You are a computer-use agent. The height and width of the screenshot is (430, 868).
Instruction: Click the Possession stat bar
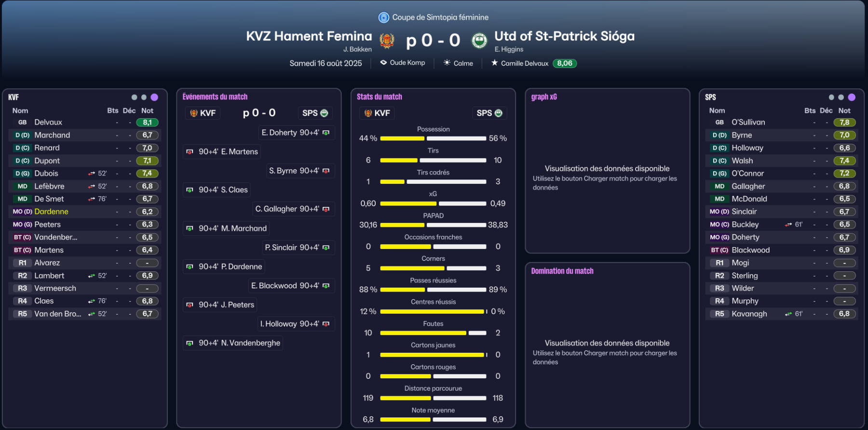(433, 139)
